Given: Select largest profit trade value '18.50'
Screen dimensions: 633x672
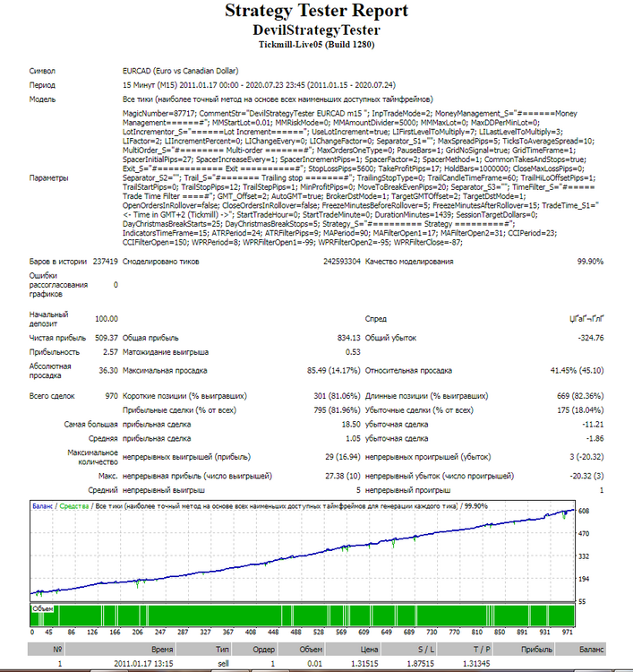Looking at the screenshot, I should click(x=351, y=425).
